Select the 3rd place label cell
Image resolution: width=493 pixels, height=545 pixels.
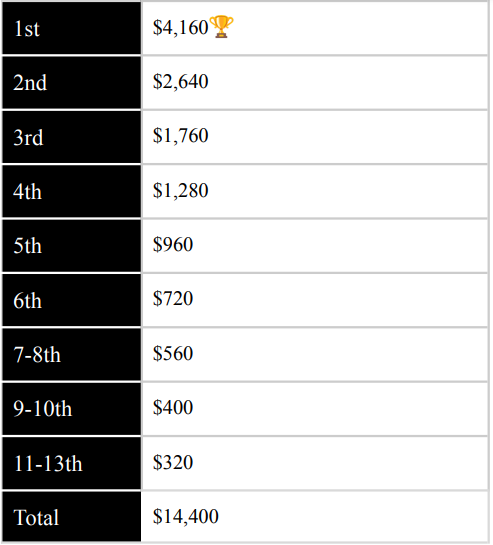(x=72, y=137)
